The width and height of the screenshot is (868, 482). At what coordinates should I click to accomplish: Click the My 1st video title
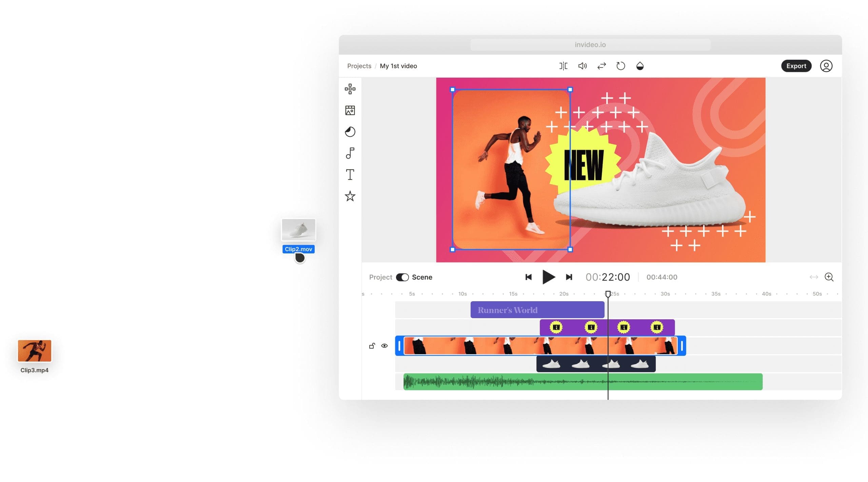tap(398, 66)
